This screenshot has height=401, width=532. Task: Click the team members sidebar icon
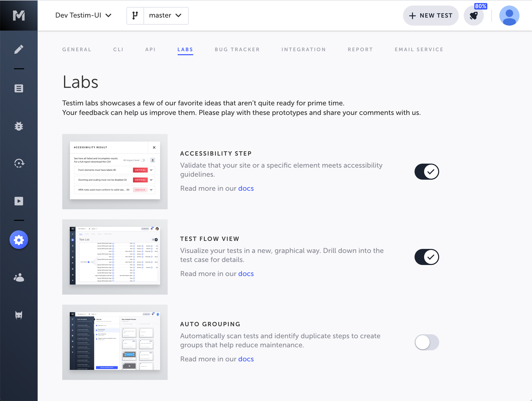click(x=19, y=278)
